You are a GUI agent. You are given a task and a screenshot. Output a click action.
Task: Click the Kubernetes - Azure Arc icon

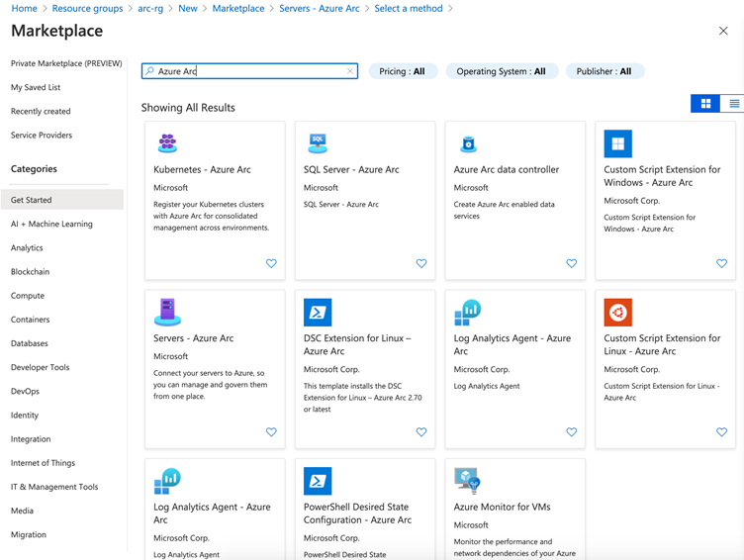[x=167, y=143]
